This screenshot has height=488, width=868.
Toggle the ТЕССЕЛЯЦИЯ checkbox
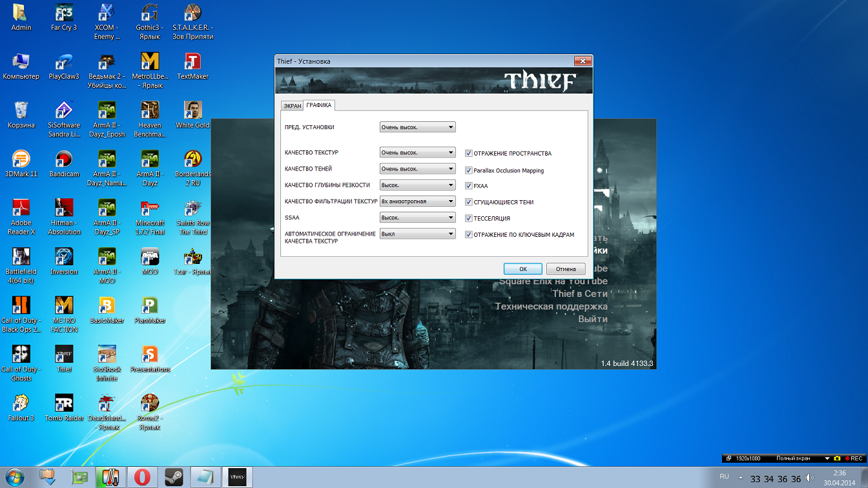pyautogui.click(x=469, y=218)
